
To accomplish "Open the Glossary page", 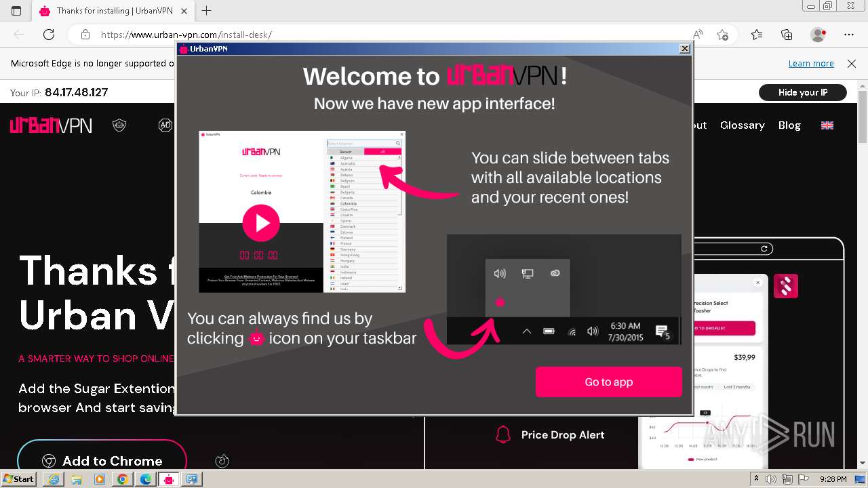I will tap(742, 125).
